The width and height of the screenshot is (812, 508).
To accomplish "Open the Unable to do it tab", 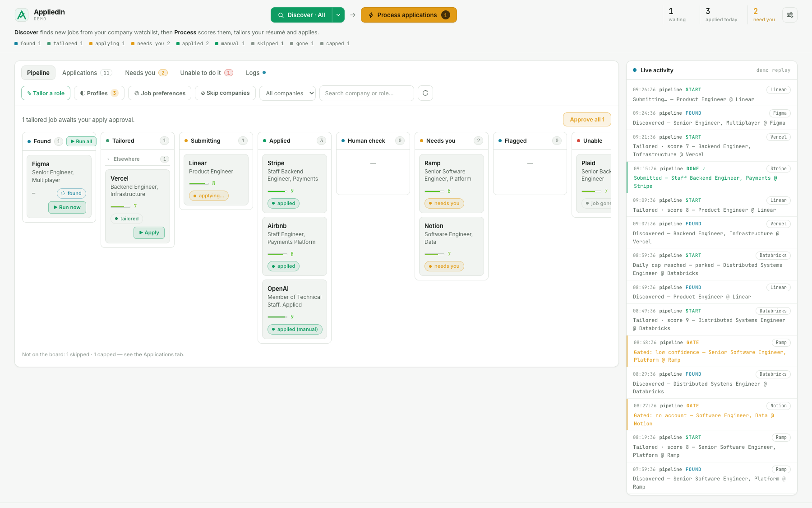I will point(206,73).
